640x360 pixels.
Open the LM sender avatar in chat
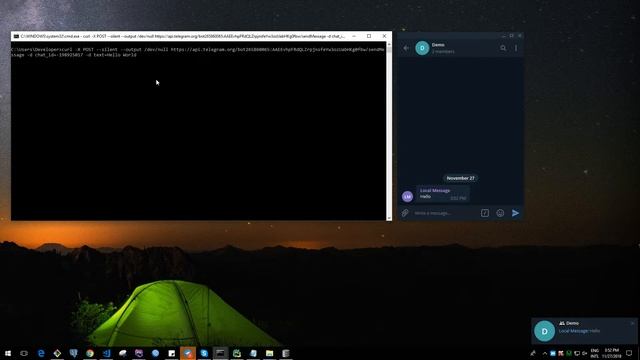[407, 196]
